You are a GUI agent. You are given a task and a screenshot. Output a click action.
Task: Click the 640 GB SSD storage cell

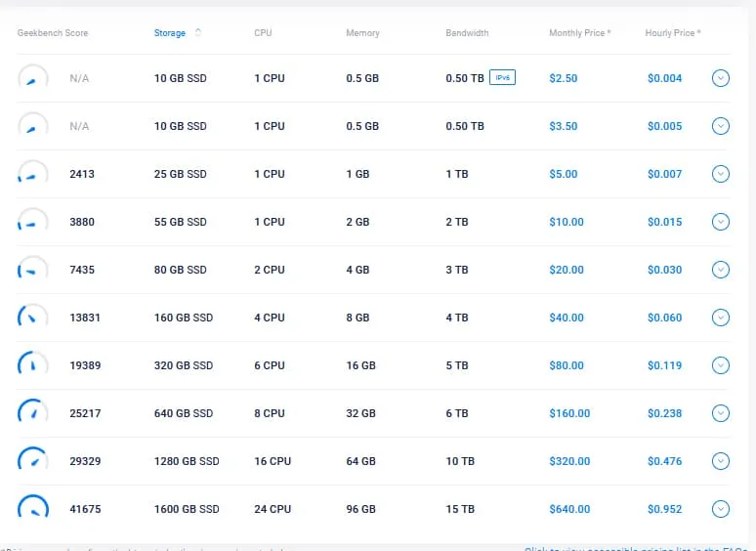[x=184, y=413]
